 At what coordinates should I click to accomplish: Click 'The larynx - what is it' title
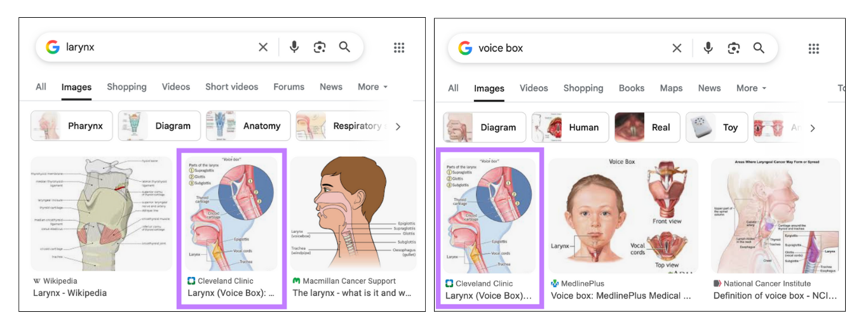click(x=353, y=293)
